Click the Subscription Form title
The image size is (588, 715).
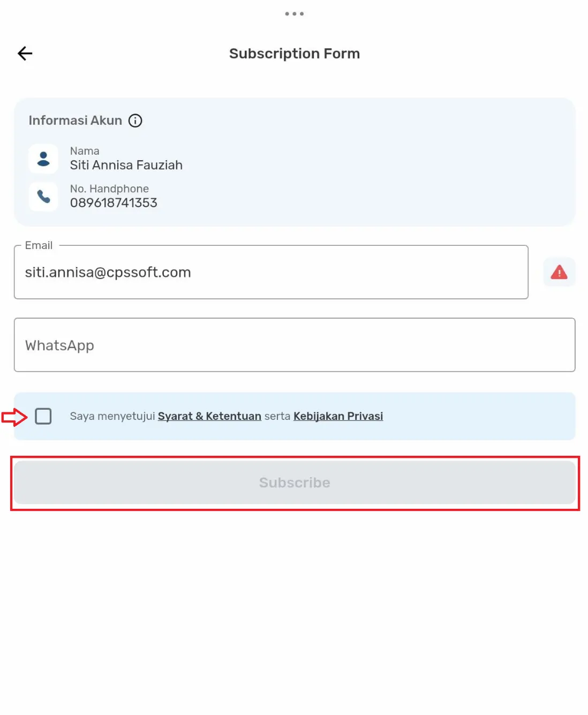(x=295, y=54)
